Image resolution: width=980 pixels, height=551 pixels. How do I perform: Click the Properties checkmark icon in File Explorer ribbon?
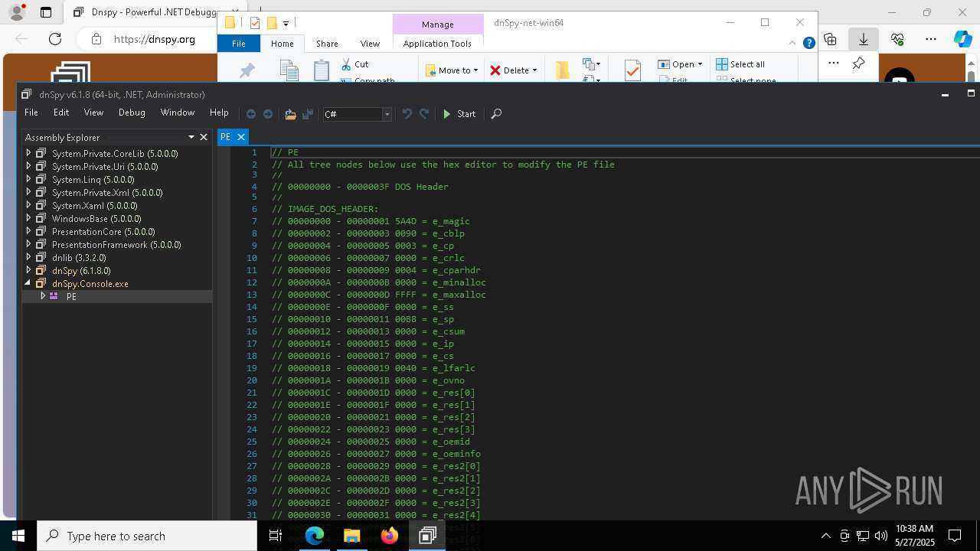pyautogui.click(x=632, y=70)
